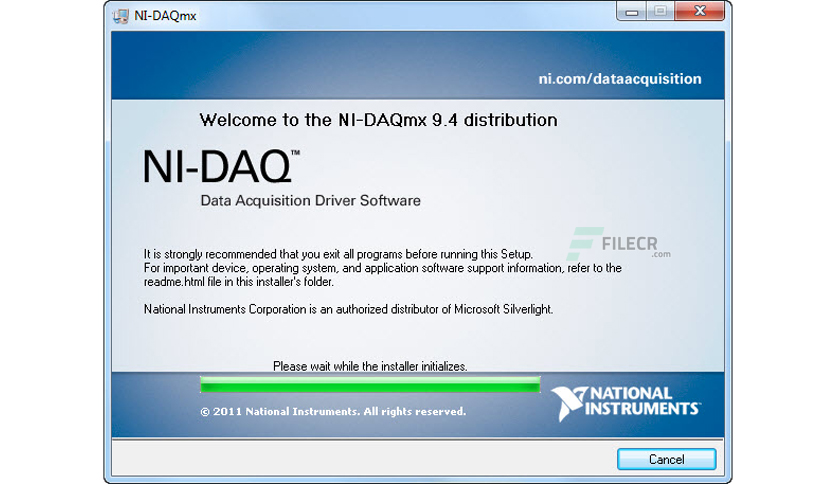Click the disabled maximize button

coord(661,11)
